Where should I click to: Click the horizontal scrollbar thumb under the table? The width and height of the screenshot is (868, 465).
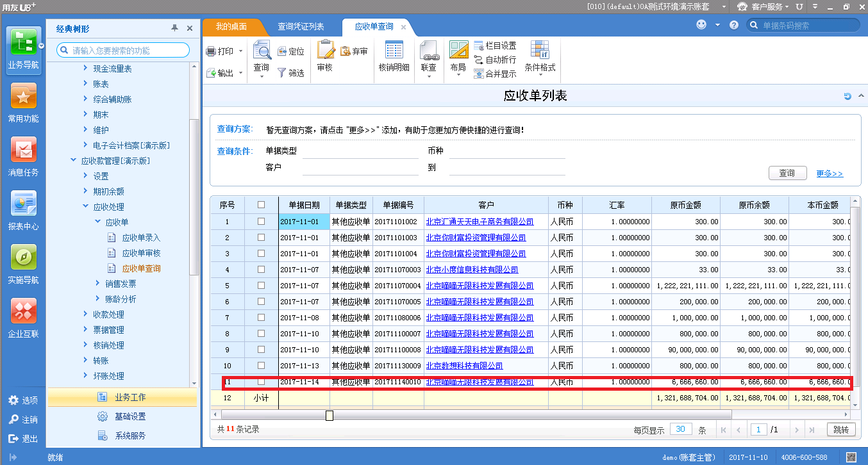[x=330, y=416]
